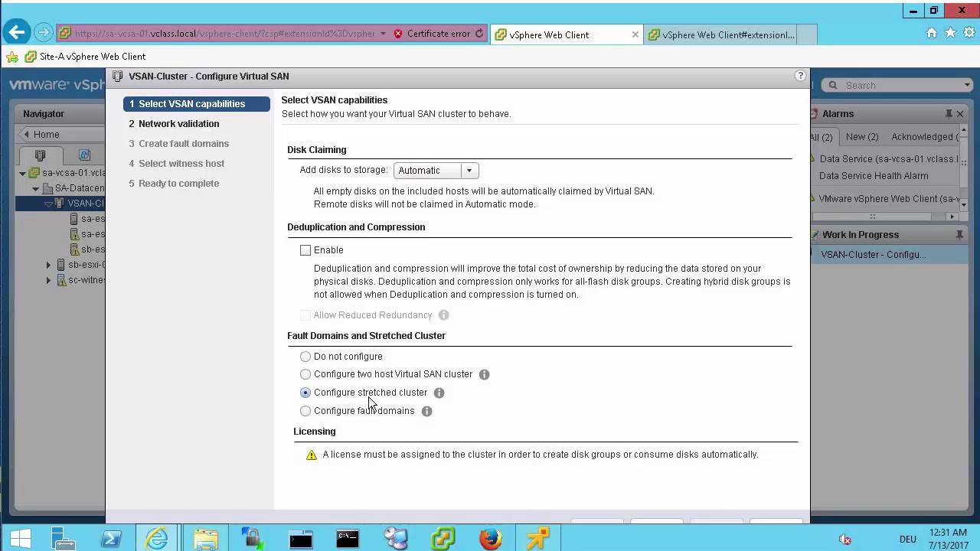Switch to Hosts and Clusters navigator tab
The height and width of the screenshot is (551, 980).
pos(41,155)
